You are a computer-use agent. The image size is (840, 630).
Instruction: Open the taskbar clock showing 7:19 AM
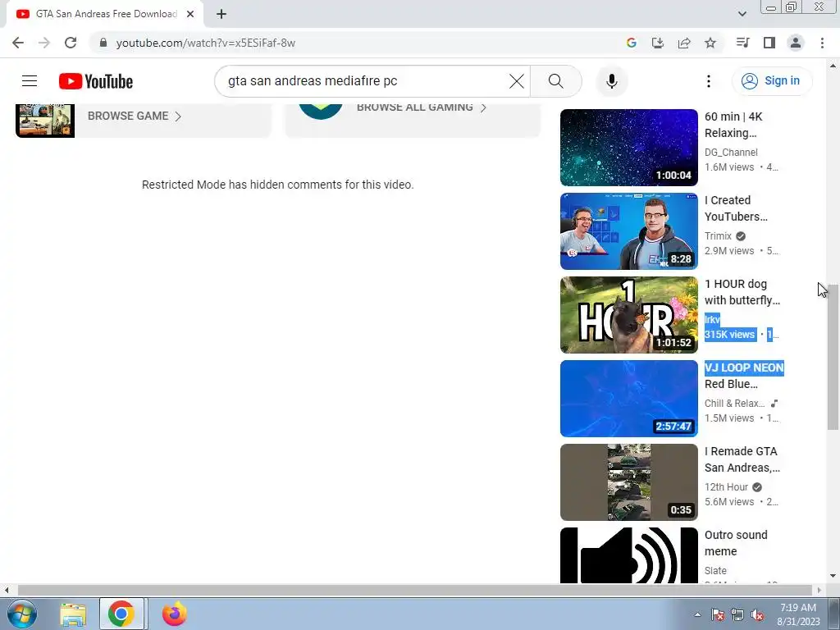[x=798, y=614]
